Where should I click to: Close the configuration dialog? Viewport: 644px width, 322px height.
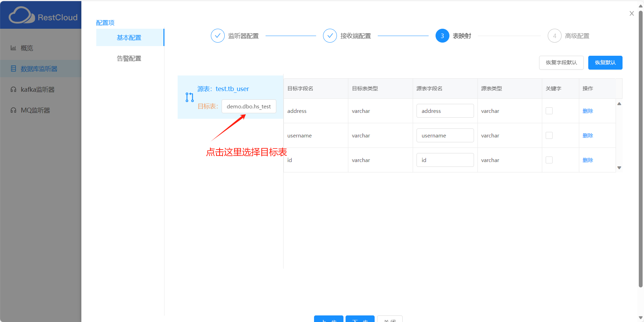coord(632,14)
